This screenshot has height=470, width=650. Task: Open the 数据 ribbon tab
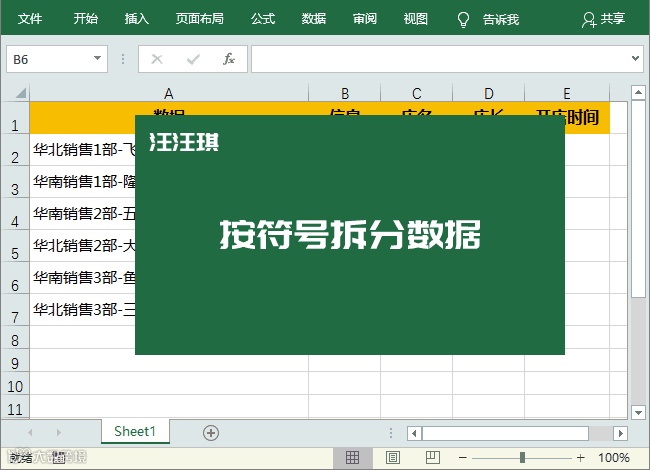tap(314, 19)
